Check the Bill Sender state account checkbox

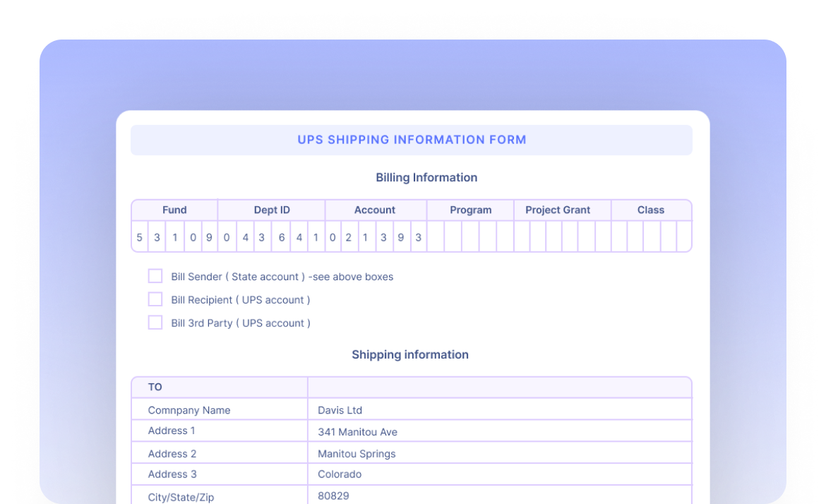155,276
